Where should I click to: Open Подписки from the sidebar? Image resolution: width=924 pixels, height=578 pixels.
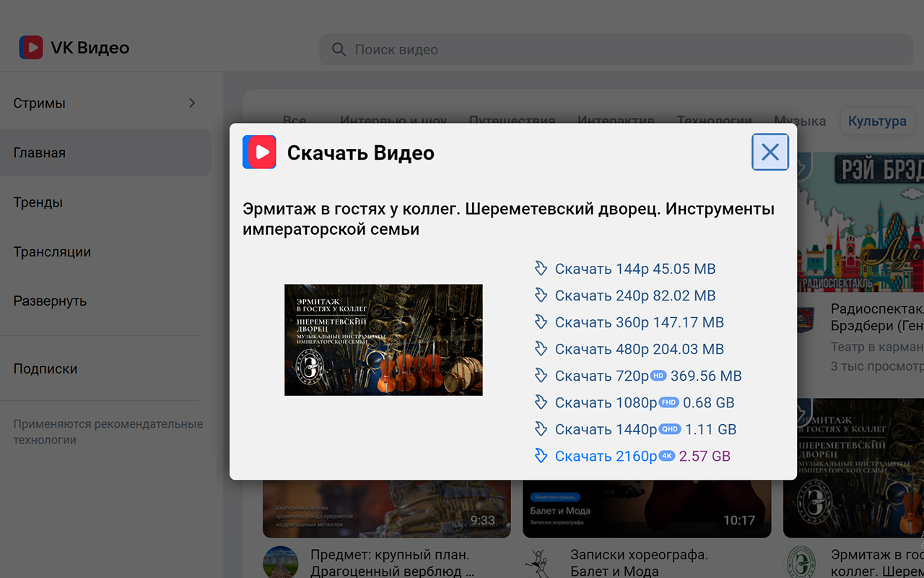[x=43, y=368]
